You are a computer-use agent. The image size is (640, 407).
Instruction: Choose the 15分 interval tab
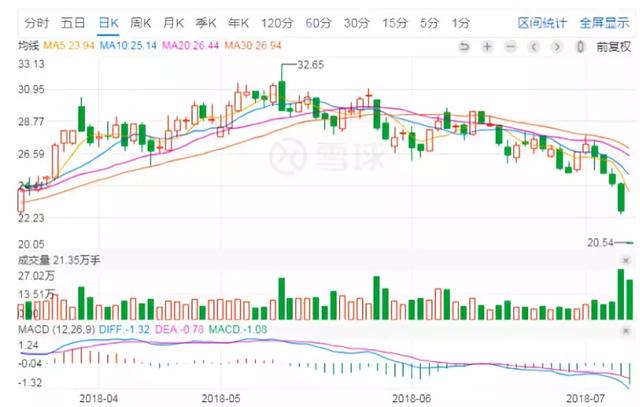(x=395, y=23)
